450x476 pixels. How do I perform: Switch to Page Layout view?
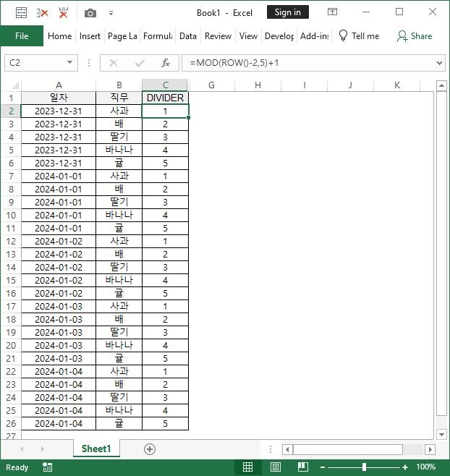tap(276, 467)
